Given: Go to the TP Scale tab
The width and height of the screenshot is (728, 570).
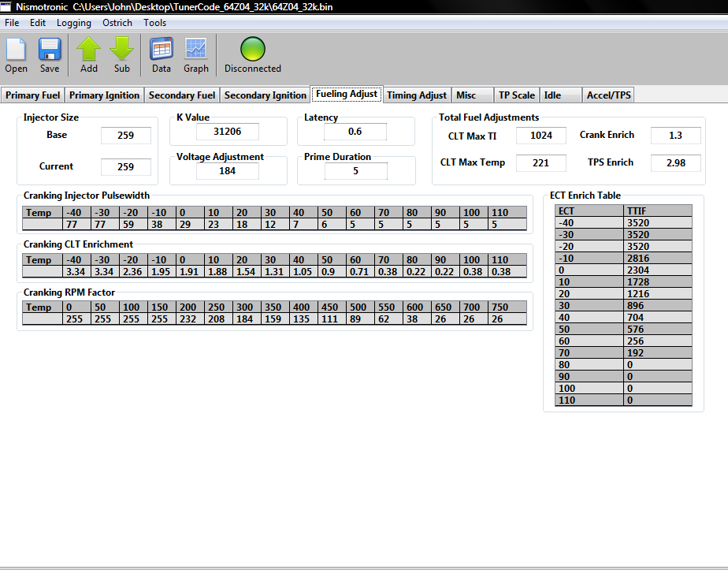Looking at the screenshot, I should coord(516,95).
